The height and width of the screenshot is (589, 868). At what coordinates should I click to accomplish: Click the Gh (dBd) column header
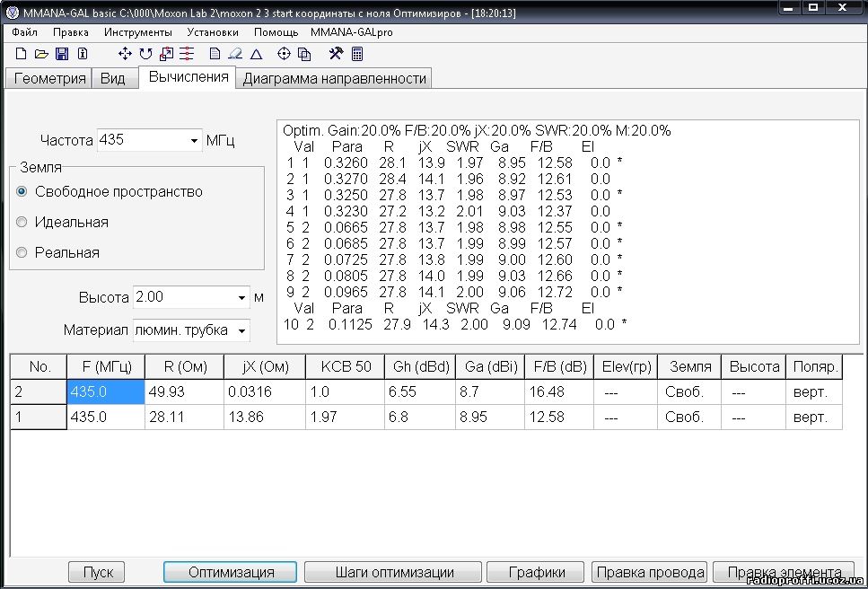point(420,366)
